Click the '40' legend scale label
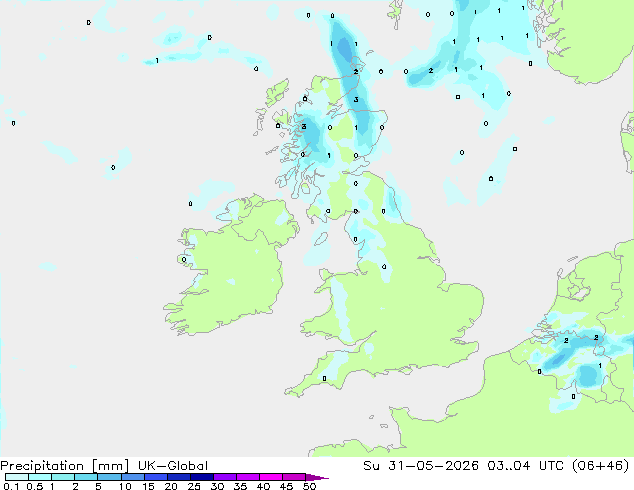 (x=263, y=486)
